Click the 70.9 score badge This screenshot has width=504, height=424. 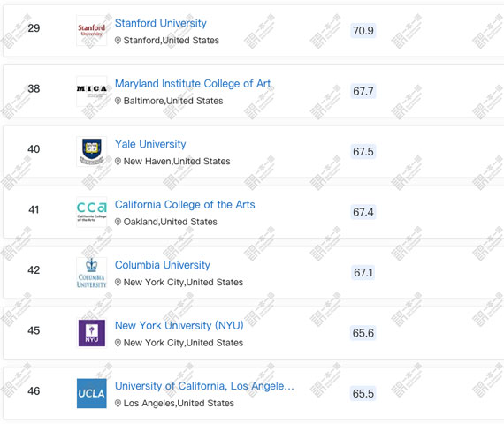click(363, 31)
